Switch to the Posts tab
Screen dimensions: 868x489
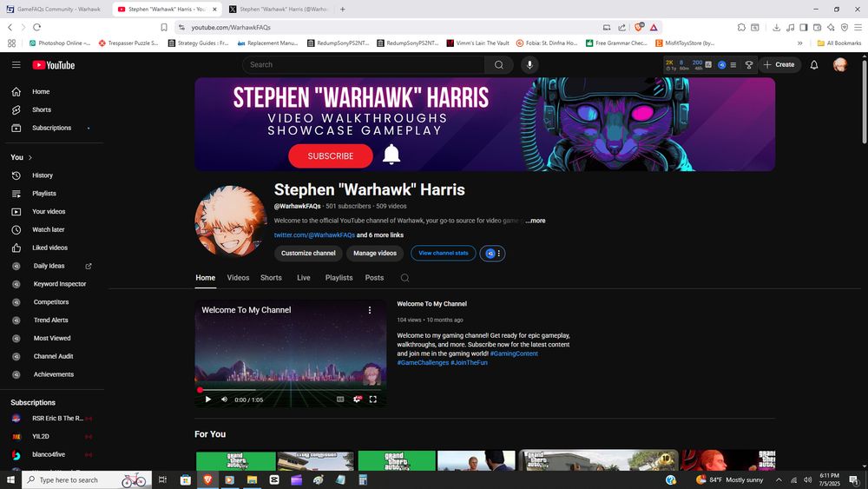click(x=374, y=278)
